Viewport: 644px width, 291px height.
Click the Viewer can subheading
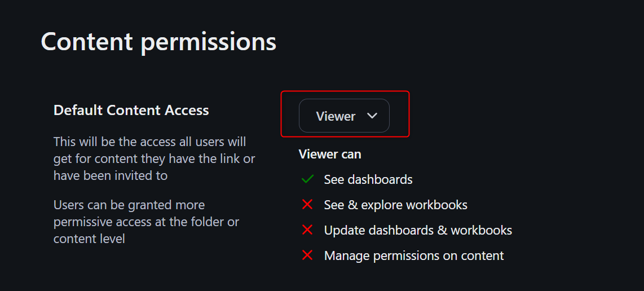[x=330, y=154]
